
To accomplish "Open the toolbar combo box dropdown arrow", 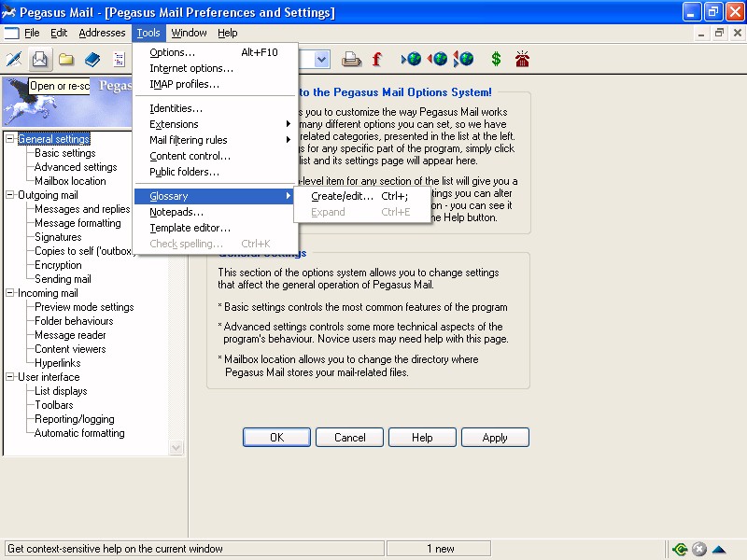I will [x=322, y=60].
